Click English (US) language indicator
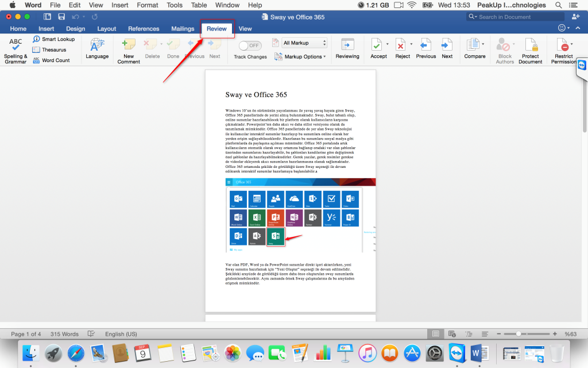588x368 pixels. click(121, 334)
